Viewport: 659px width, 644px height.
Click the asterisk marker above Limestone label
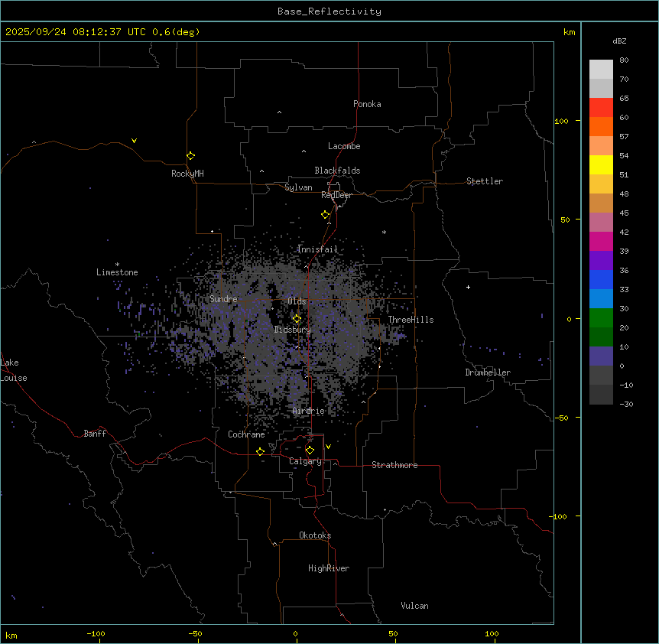pyautogui.click(x=117, y=264)
